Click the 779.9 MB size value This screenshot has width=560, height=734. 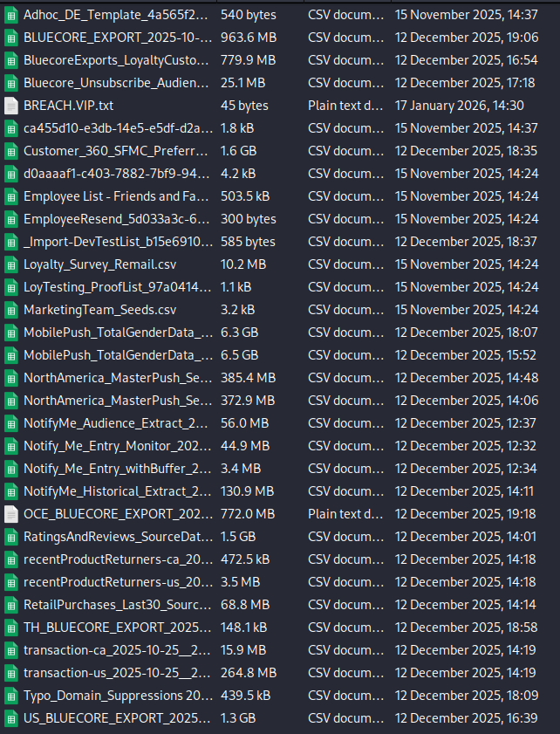click(x=248, y=60)
